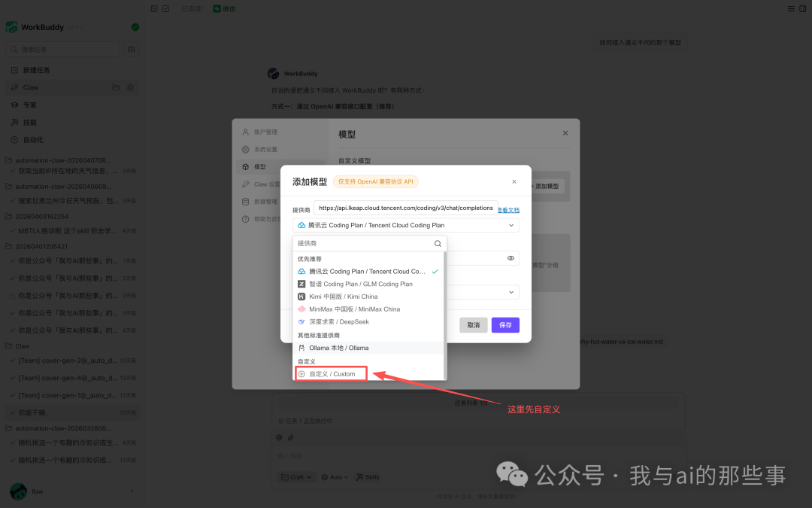This screenshot has height=508, width=812.
Task: Open the 查看文档 link
Action: (x=508, y=210)
